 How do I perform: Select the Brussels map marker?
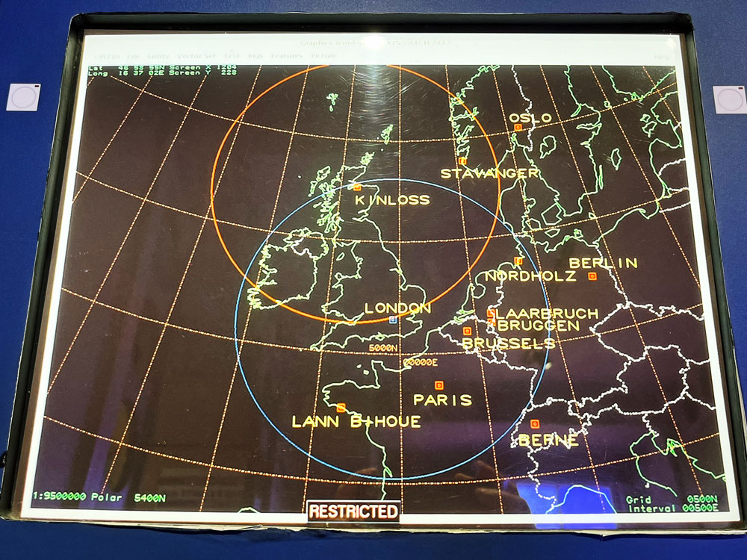tap(467, 331)
